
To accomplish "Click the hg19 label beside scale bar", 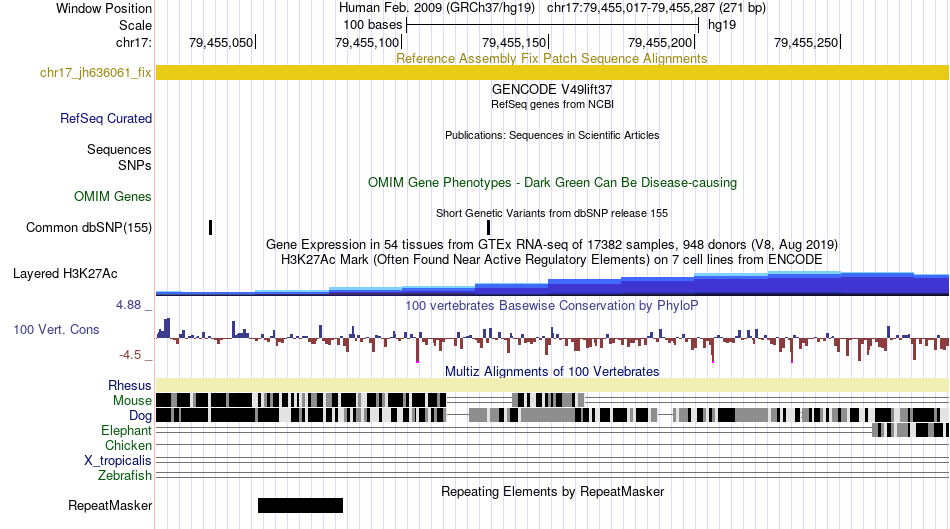I will coord(722,25).
